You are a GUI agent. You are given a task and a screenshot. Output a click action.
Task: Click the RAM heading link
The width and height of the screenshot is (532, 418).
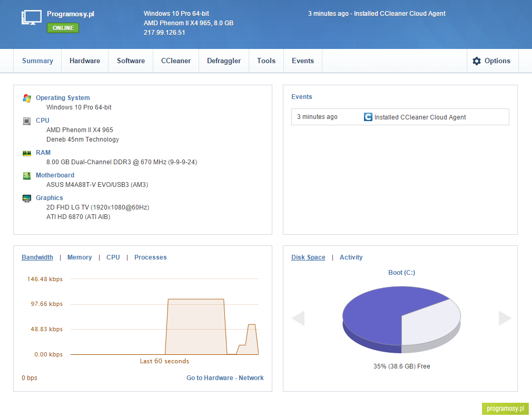pos(43,153)
